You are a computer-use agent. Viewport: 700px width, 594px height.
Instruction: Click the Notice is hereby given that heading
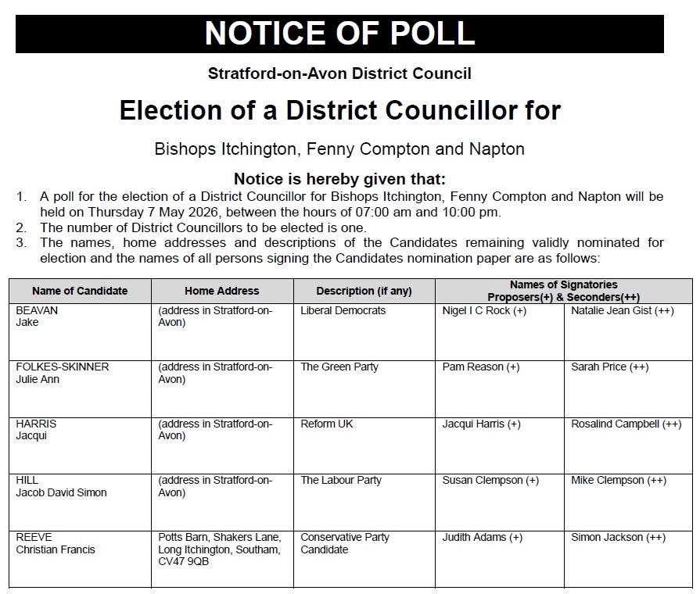pos(339,178)
